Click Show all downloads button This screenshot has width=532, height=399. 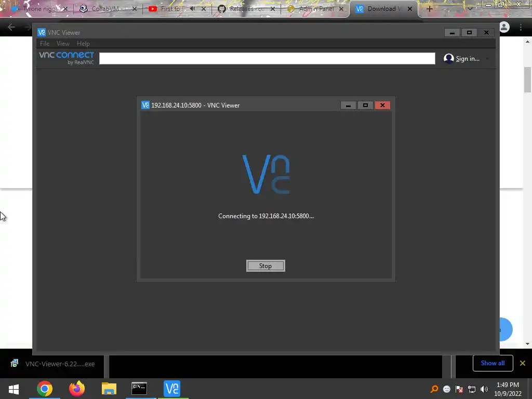coord(493,363)
